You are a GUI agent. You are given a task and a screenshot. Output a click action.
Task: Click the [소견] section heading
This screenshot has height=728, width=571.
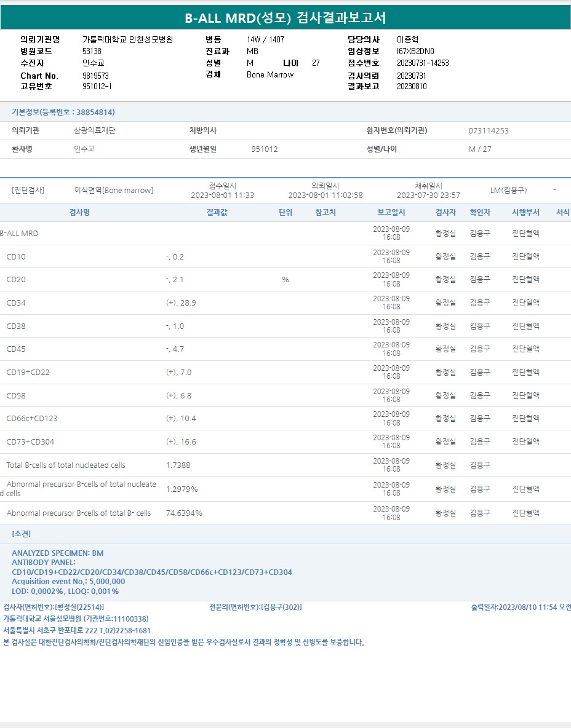pyautogui.click(x=22, y=534)
